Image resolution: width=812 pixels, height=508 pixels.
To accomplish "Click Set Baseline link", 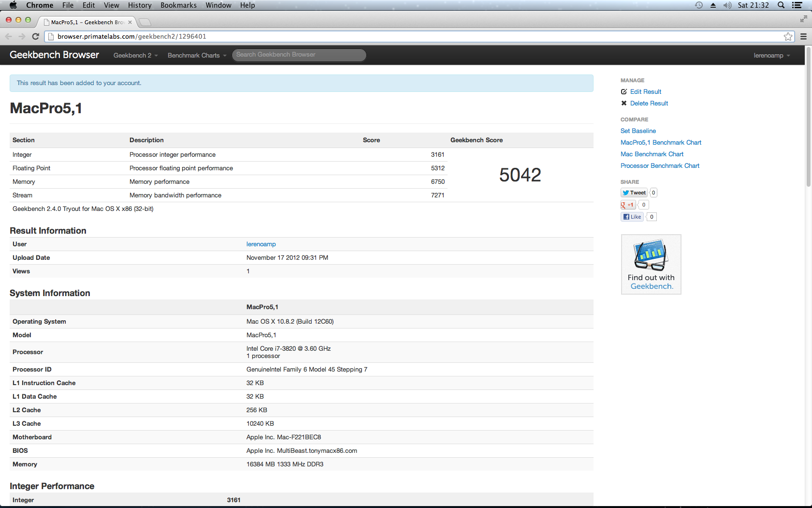I will pyautogui.click(x=638, y=131).
